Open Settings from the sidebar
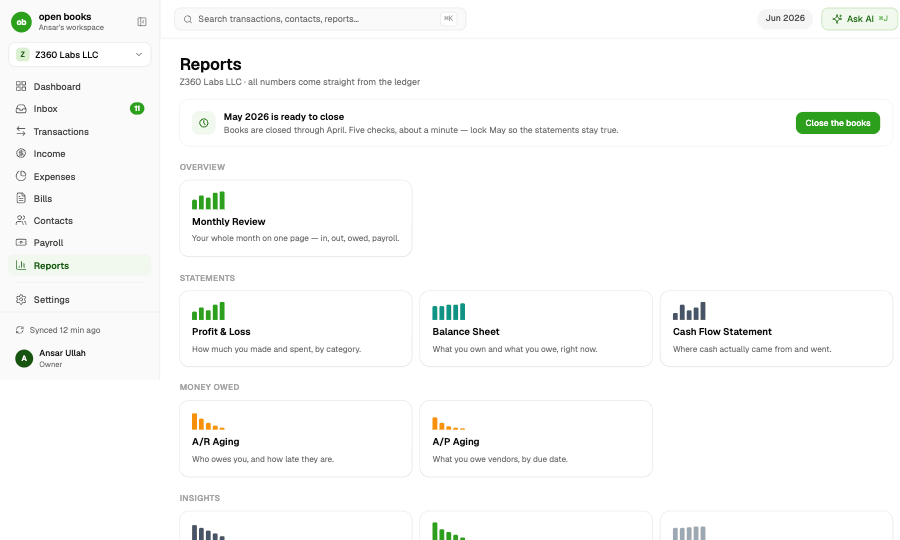 (80, 300)
